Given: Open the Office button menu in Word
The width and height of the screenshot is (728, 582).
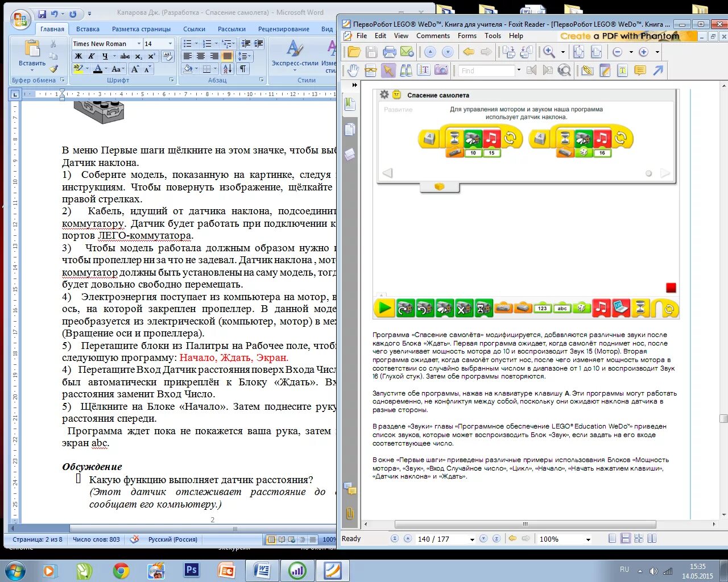Looking at the screenshot, I should (20, 20).
